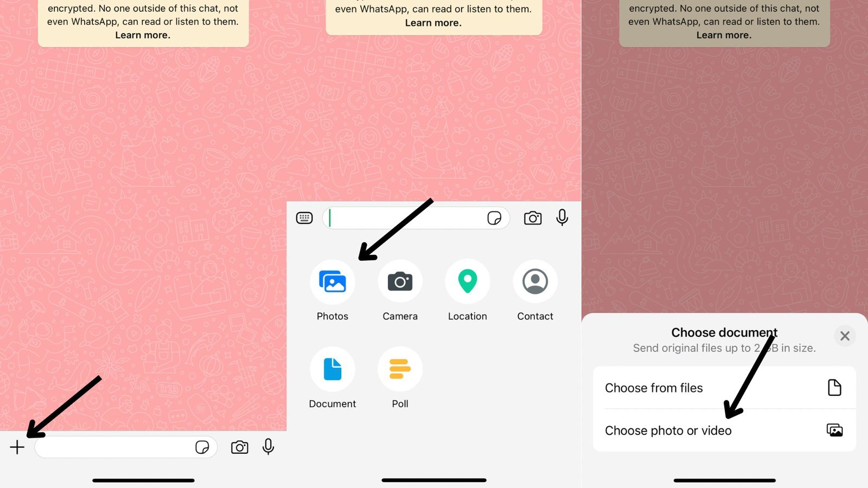868x488 pixels.
Task: Record voice with microphone above the attachment grid
Action: [x=562, y=218]
